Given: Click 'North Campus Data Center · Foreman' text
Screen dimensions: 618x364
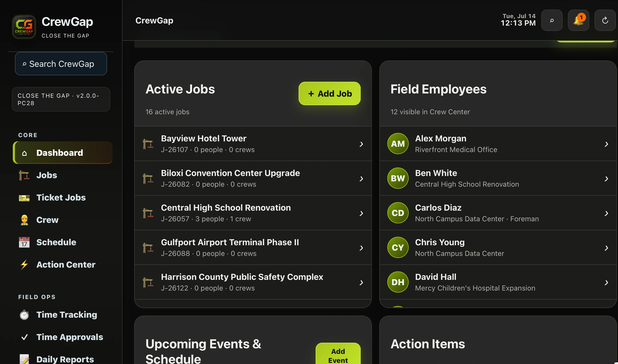Looking at the screenshot, I should [x=477, y=219].
